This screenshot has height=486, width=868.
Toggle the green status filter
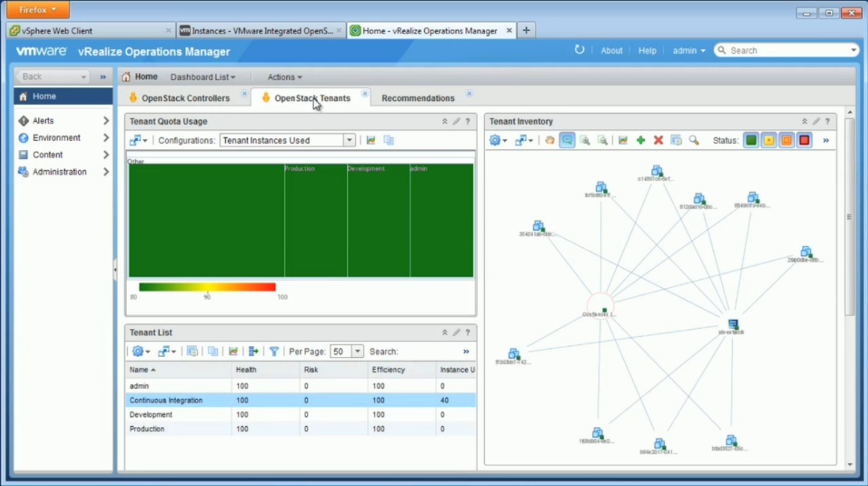[x=751, y=141]
